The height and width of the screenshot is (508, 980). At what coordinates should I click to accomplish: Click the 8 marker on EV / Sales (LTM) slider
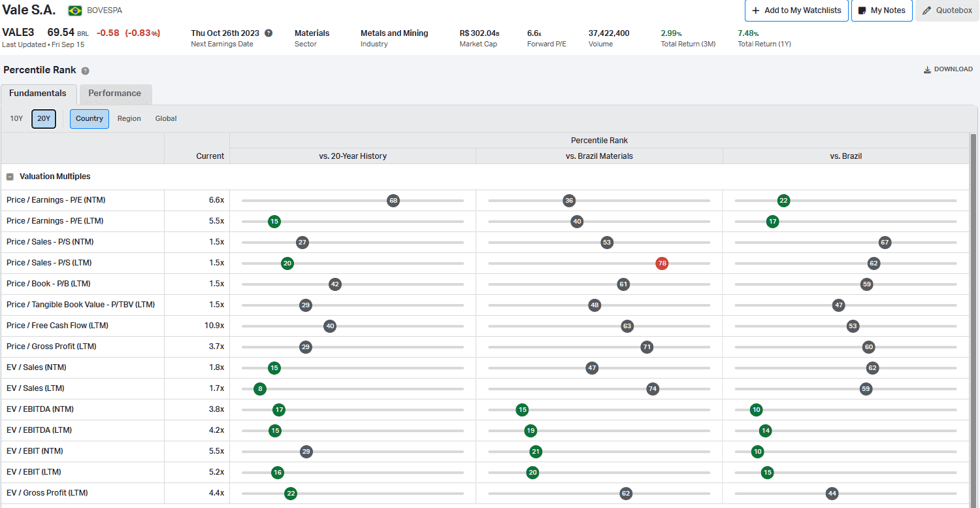(x=260, y=389)
